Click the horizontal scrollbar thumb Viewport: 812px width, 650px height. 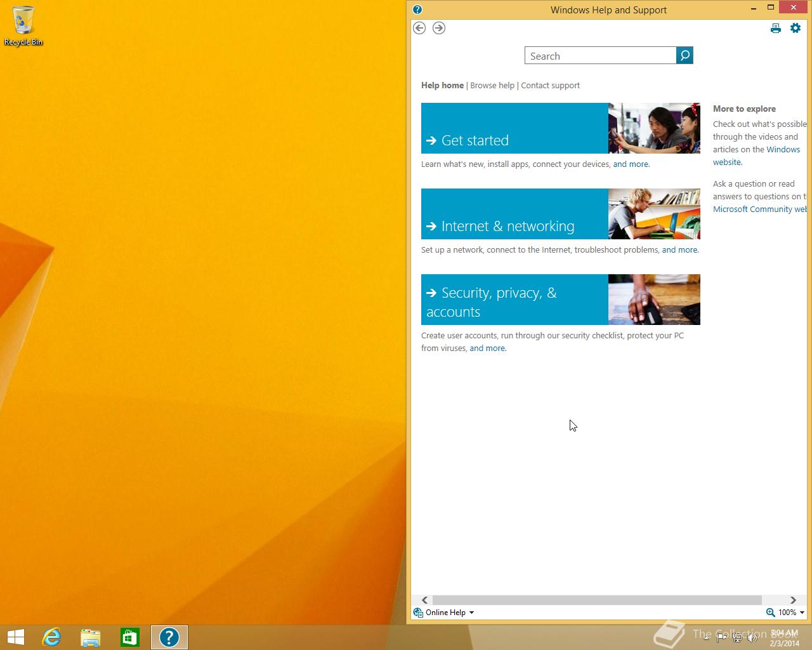tap(596, 600)
